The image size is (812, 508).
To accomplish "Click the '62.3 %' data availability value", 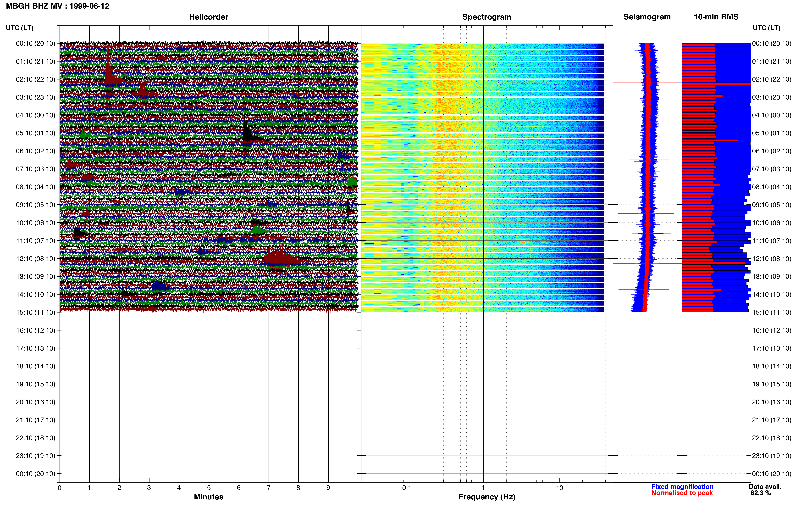I will click(761, 493).
